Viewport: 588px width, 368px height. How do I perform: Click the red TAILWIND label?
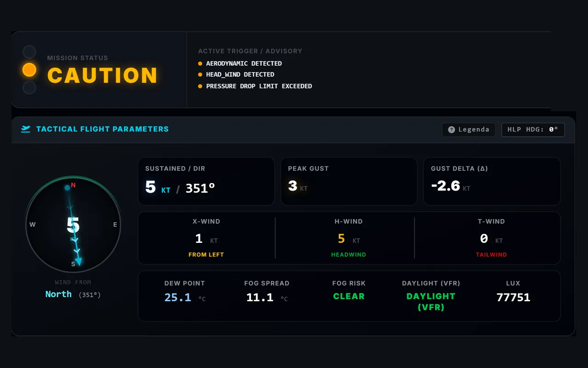[492, 254]
